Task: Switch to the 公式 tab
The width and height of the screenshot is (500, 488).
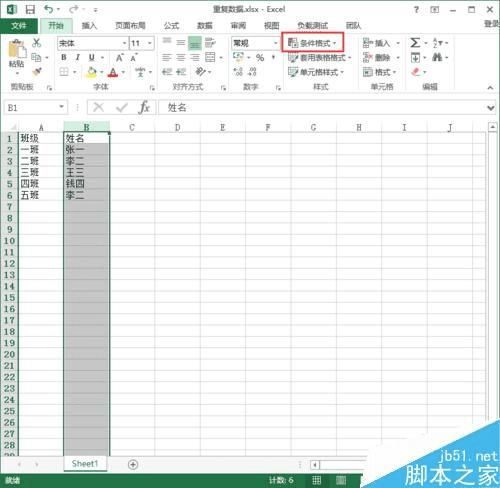Action: tap(171, 26)
